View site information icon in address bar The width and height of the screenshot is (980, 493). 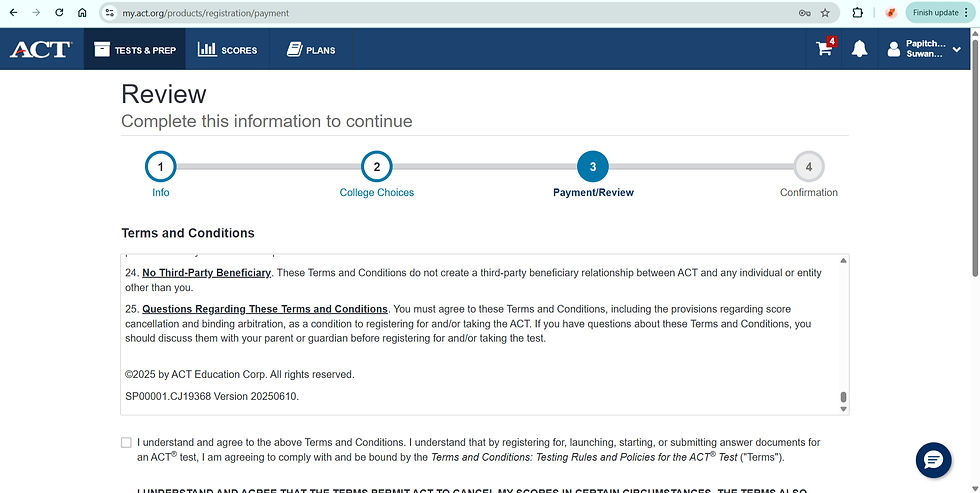tap(110, 12)
